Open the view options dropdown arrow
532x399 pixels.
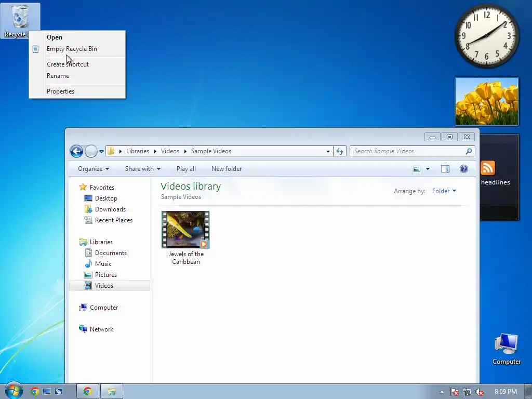[x=428, y=169]
